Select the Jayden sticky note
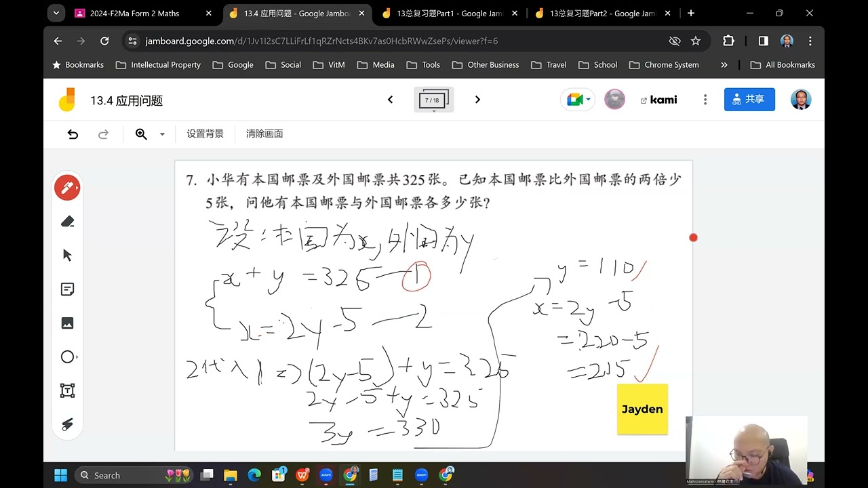Image resolution: width=868 pixels, height=488 pixels. tap(642, 409)
